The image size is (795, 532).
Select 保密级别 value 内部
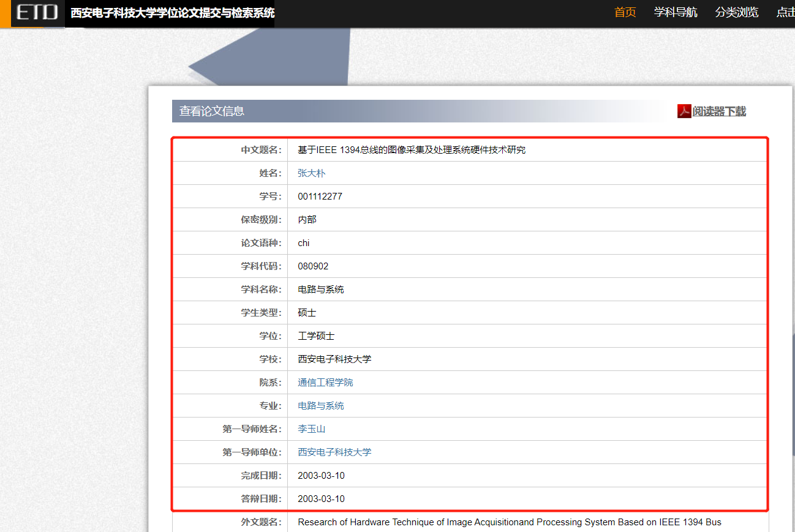307,220
